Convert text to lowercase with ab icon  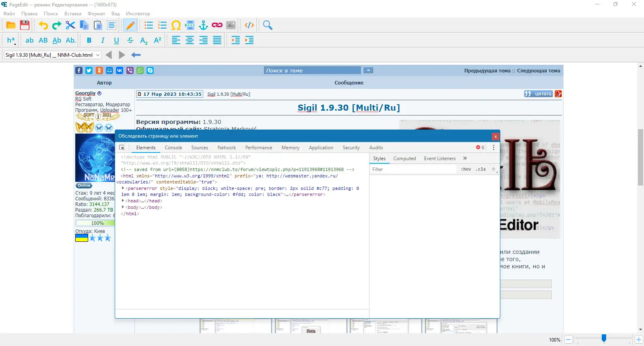29,40
